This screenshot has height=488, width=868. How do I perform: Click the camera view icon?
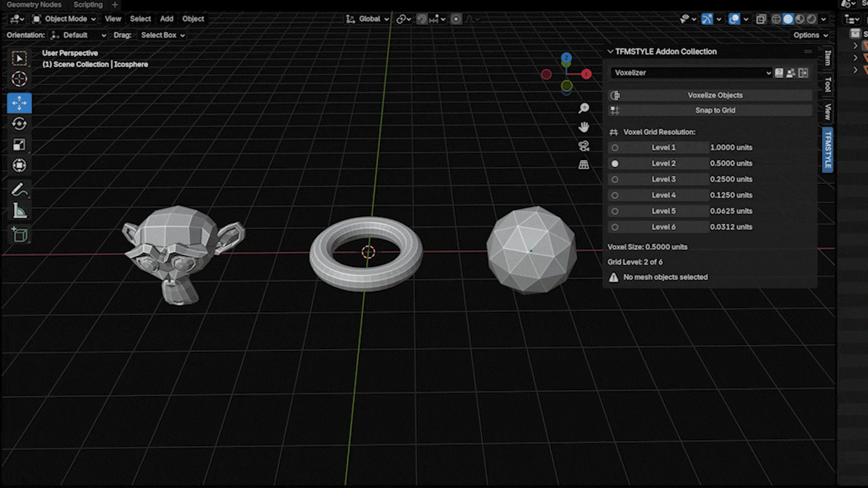(584, 146)
